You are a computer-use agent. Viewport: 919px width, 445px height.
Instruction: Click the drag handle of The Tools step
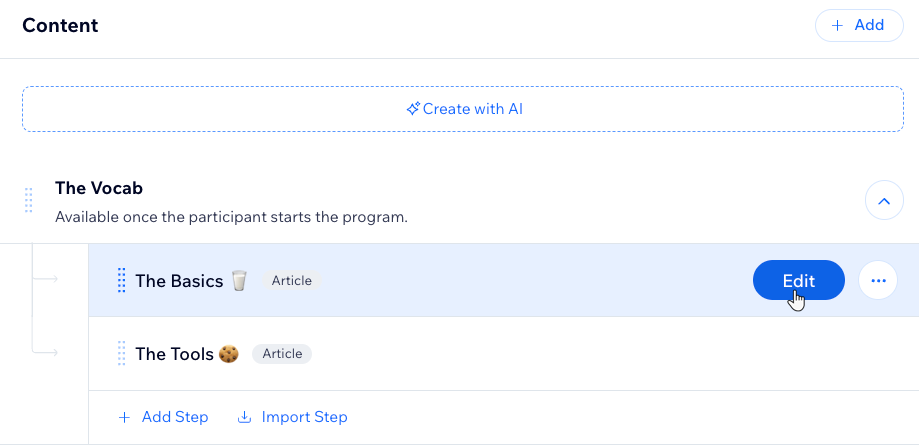click(121, 354)
